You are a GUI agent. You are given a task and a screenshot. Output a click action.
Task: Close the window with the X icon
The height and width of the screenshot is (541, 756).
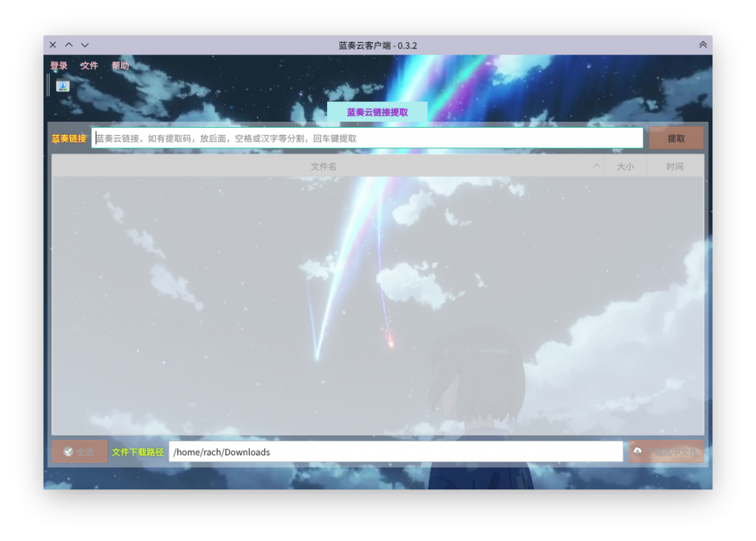(53, 45)
